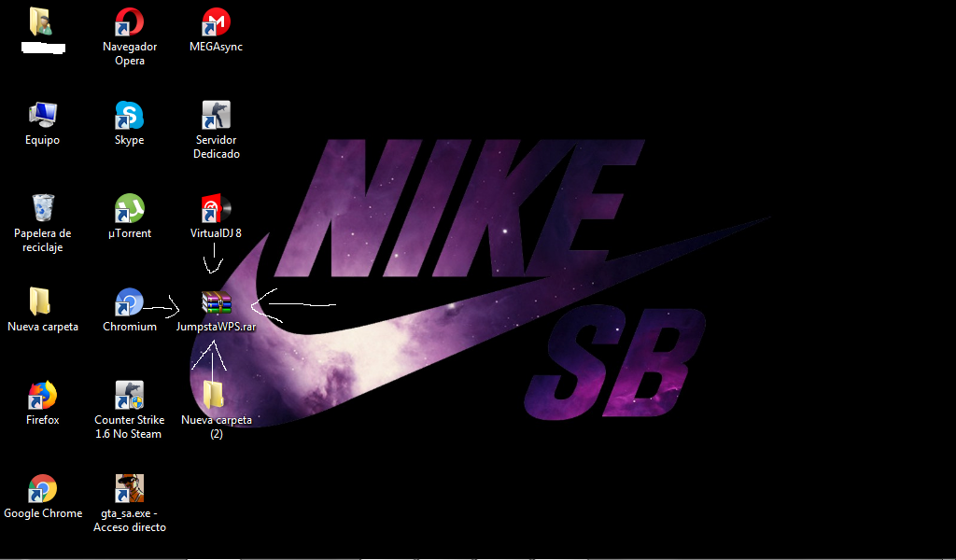
Task: Launch Counter Strike 1.6 No Steam
Action: (x=129, y=395)
